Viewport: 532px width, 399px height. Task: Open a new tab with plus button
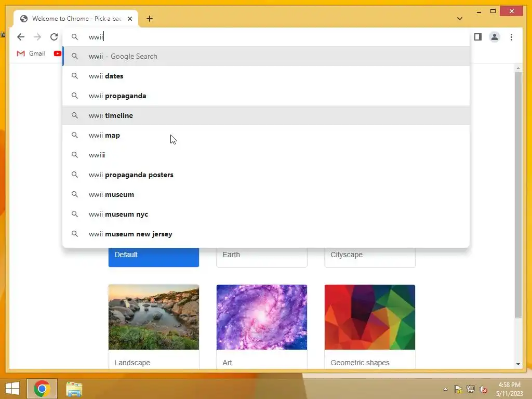coord(150,19)
